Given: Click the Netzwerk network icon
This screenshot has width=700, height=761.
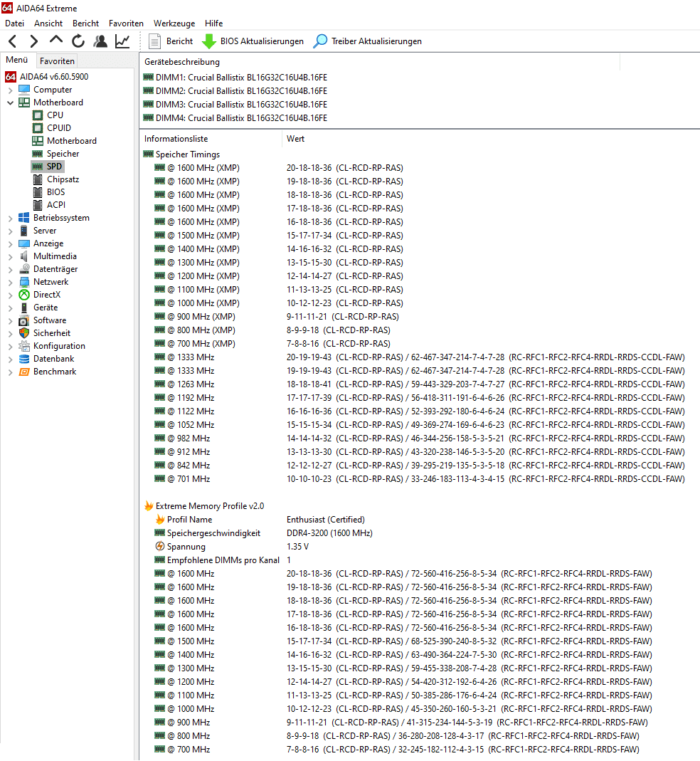Looking at the screenshot, I should coord(24,281).
